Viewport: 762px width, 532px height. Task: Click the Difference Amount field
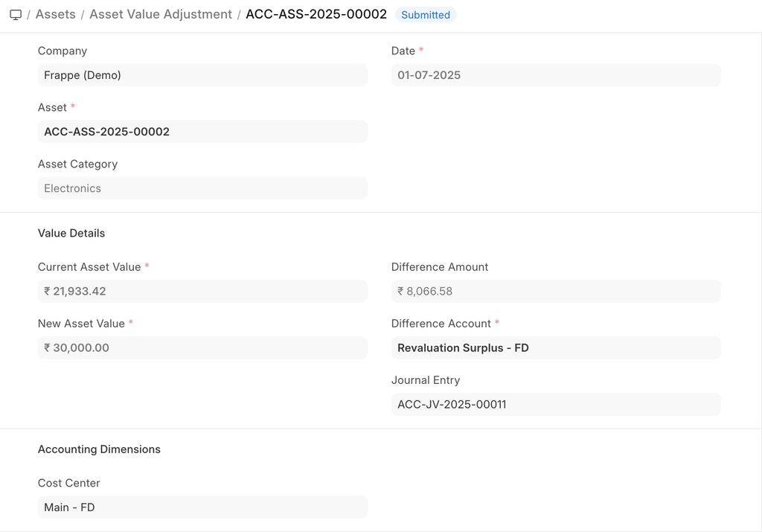pyautogui.click(x=556, y=291)
